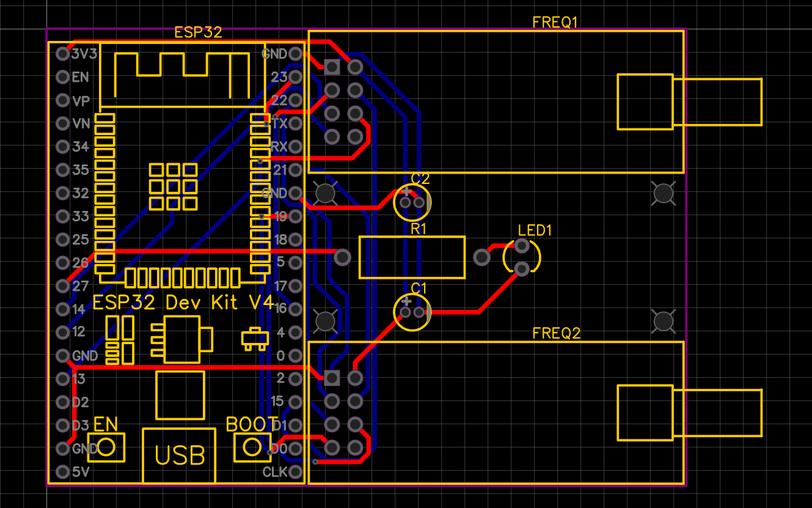Select the square pin-1 pad of FREQ1 header
812x508 pixels.
(x=332, y=67)
